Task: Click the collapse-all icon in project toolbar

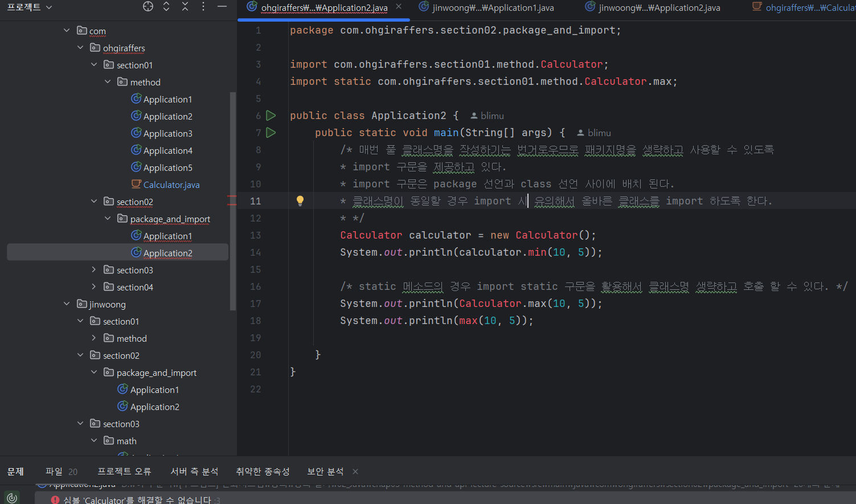Action: pyautogui.click(x=185, y=6)
